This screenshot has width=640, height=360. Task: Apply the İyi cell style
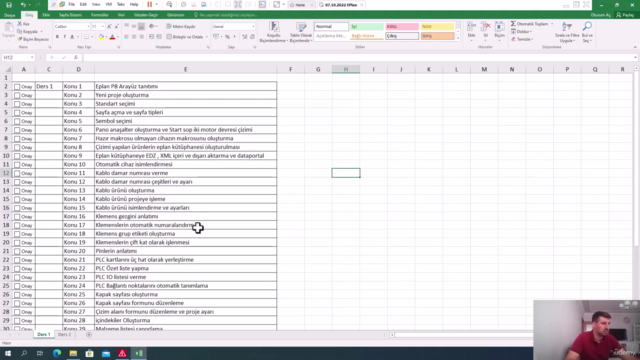click(x=367, y=27)
